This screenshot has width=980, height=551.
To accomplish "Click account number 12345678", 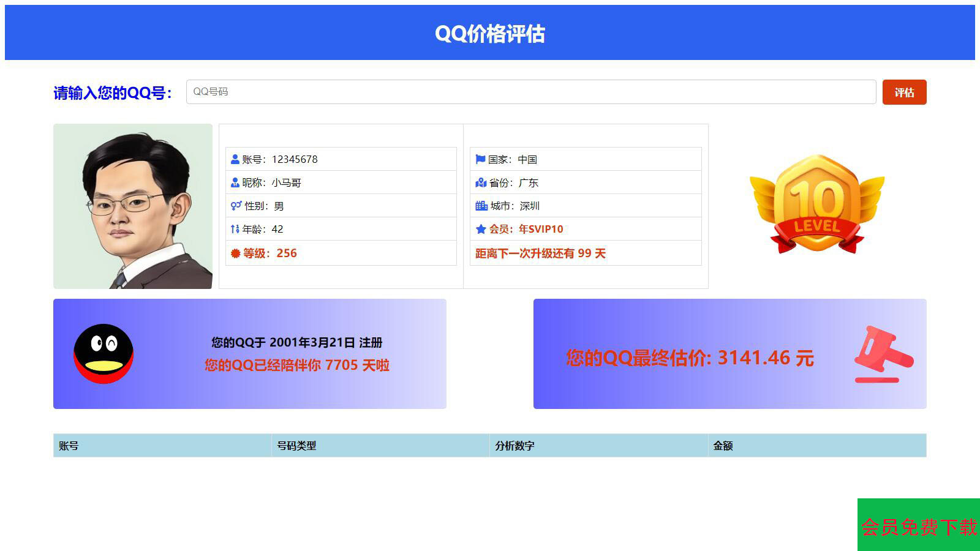I will 295,159.
